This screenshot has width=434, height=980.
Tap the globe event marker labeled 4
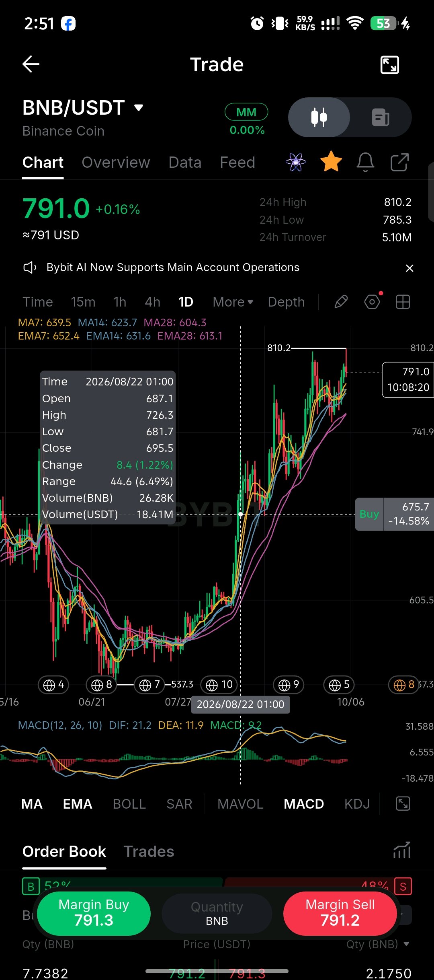(x=53, y=685)
